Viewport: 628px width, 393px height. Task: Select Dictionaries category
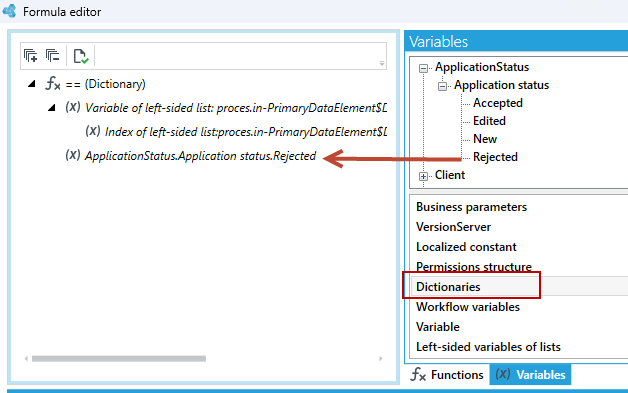pos(448,287)
